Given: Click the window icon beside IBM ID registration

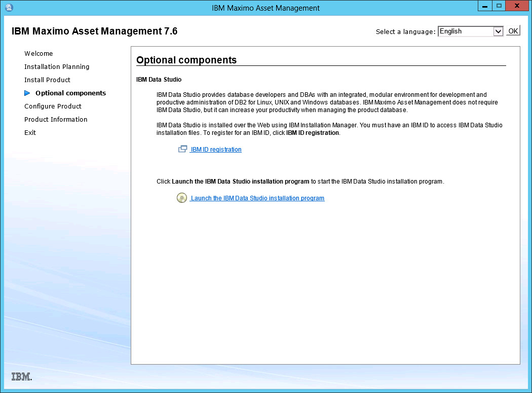Looking at the screenshot, I should click(183, 150).
